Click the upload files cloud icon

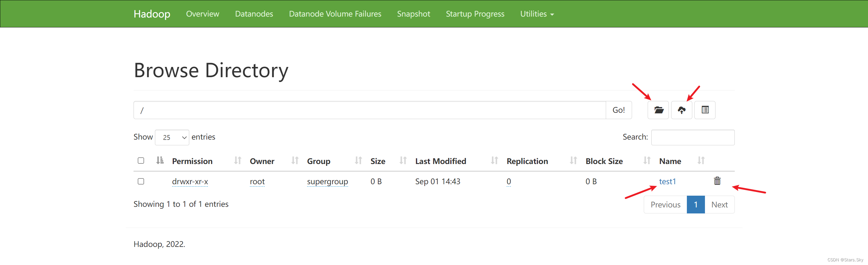[681, 110]
